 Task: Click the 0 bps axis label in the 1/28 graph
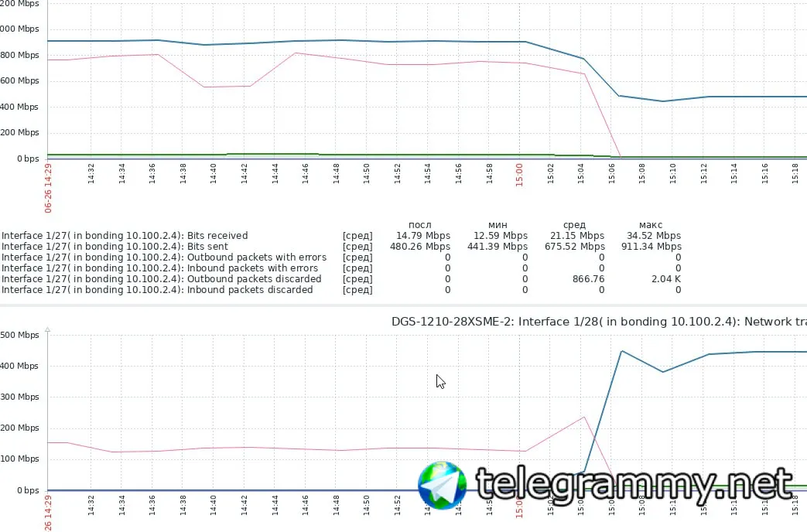click(x=28, y=490)
